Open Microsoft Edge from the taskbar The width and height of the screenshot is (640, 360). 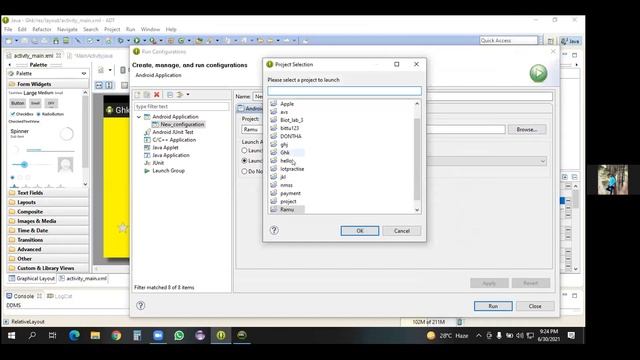click(x=74, y=336)
